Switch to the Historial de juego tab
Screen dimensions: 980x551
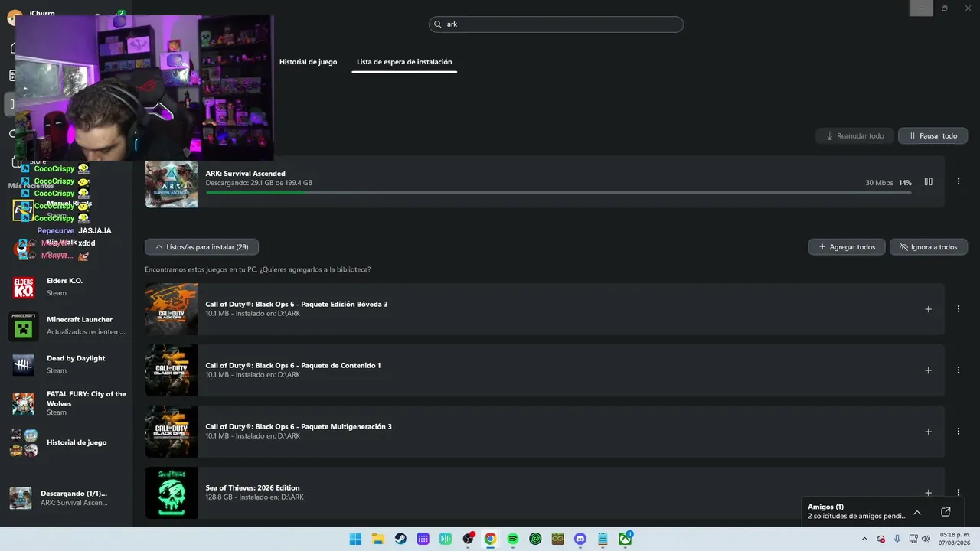point(308,62)
